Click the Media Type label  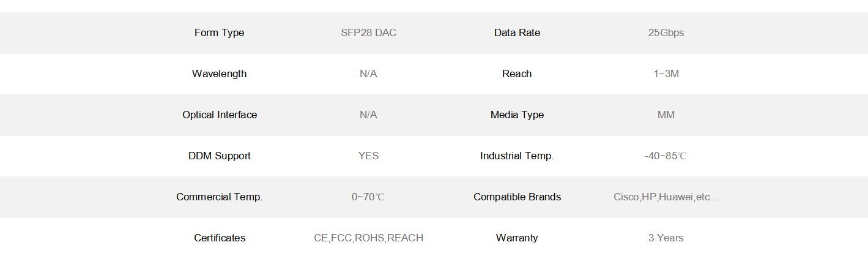tap(517, 115)
